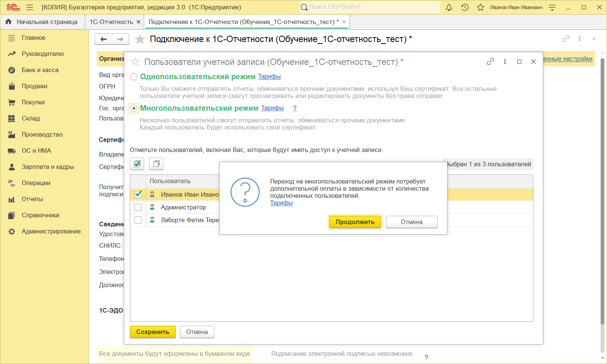The height and width of the screenshot is (364, 607).
Task: Click the ОС и НМА truck icon
Action: coord(12,151)
